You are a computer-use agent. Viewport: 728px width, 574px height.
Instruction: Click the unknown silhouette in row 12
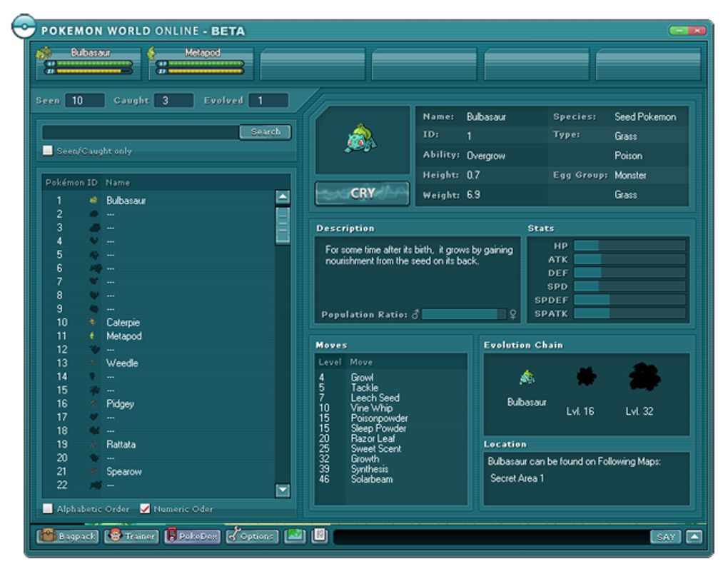coord(95,349)
